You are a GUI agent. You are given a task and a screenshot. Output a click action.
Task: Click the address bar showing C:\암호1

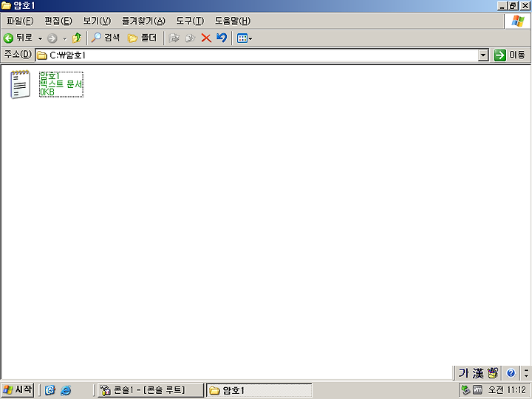click(x=262, y=55)
